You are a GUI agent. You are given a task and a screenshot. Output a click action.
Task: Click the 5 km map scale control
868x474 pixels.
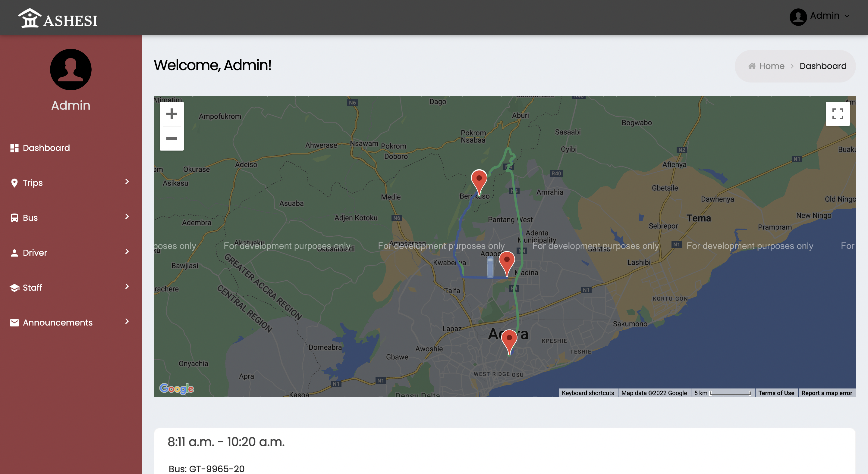tap(722, 393)
